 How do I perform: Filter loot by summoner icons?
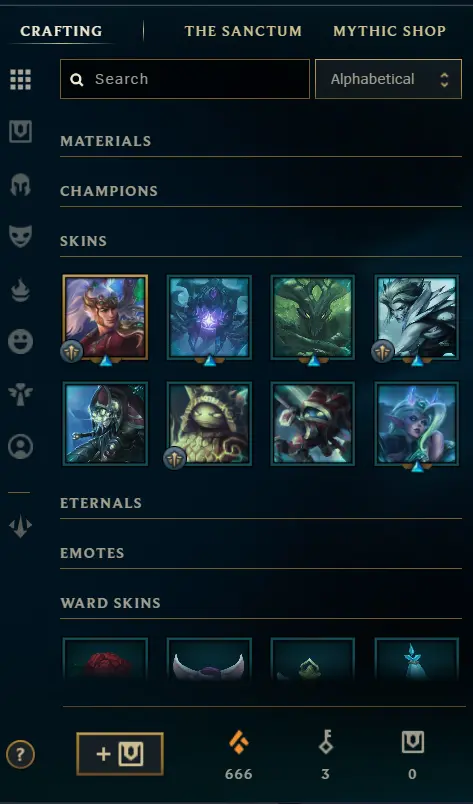click(x=21, y=447)
